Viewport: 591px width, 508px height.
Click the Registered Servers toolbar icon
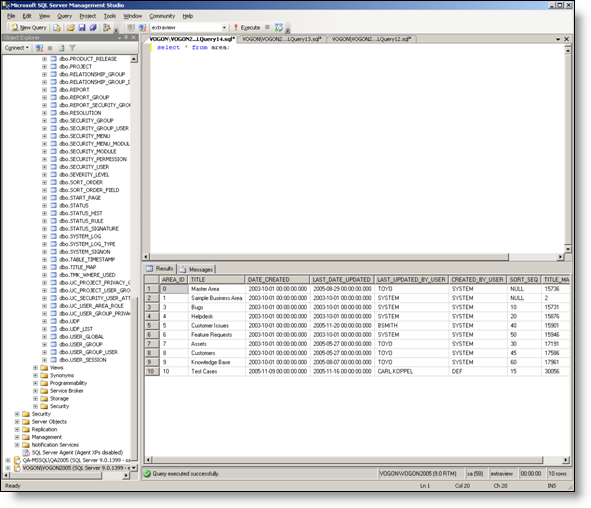point(107,28)
